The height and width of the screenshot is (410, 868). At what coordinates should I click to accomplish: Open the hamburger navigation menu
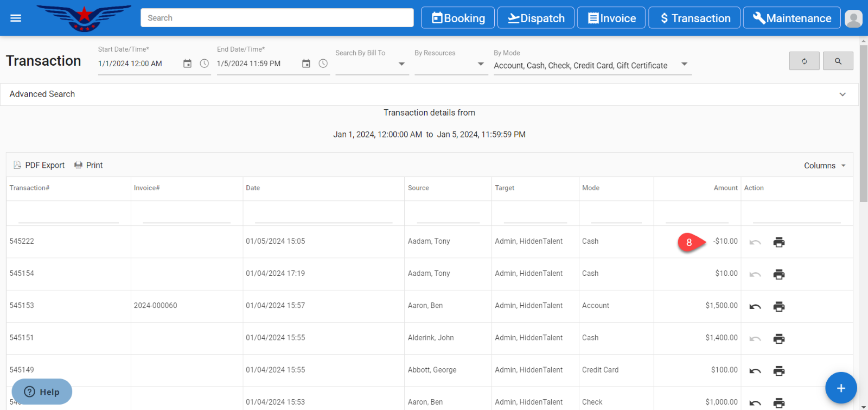[16, 18]
